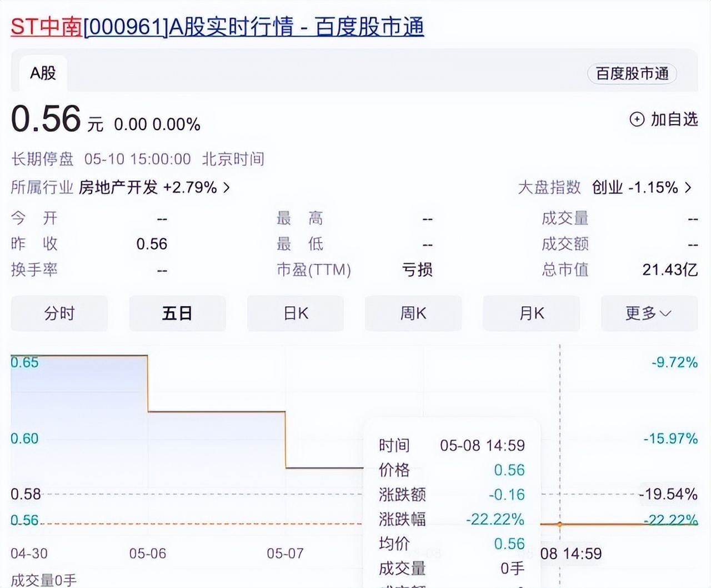711x588 pixels.
Task: Expand the chevron after 房地产开发 +2.79%
Action: [x=227, y=188]
